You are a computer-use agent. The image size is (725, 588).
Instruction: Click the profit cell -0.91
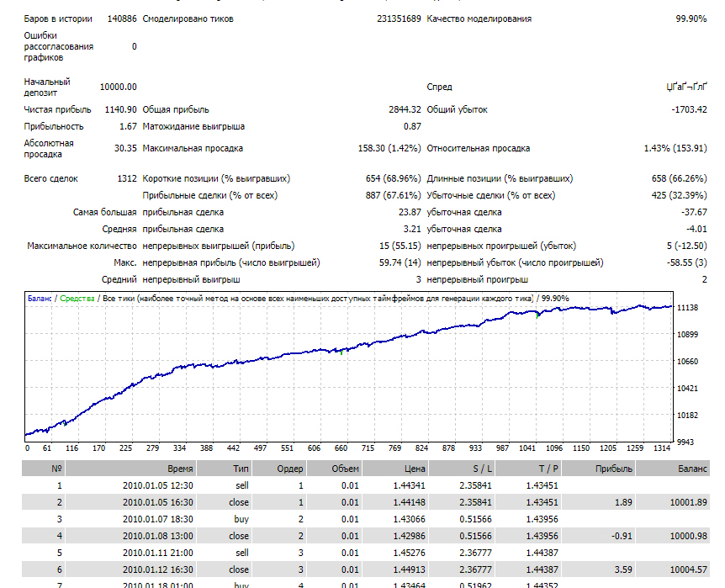coord(622,536)
